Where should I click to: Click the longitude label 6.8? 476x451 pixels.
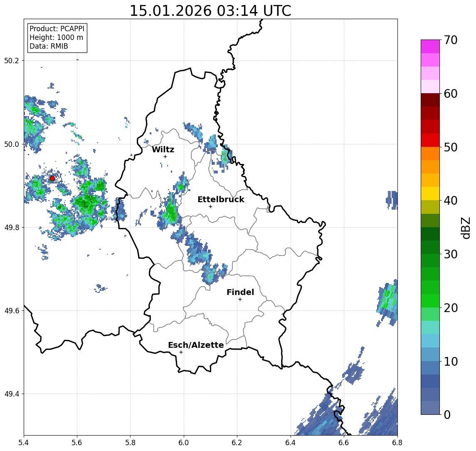pos(397,443)
